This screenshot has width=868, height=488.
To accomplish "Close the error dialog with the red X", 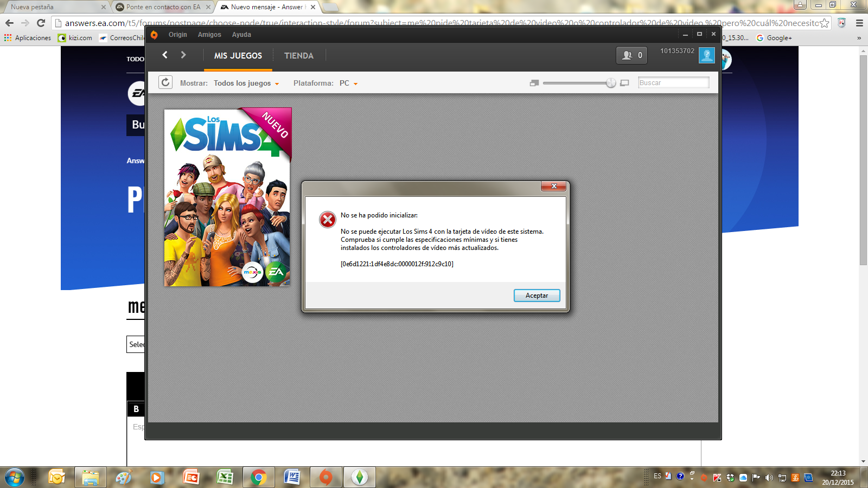I will pos(554,186).
